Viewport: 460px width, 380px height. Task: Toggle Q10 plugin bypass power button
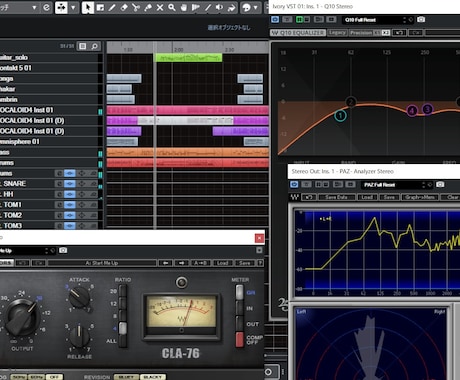[275, 20]
